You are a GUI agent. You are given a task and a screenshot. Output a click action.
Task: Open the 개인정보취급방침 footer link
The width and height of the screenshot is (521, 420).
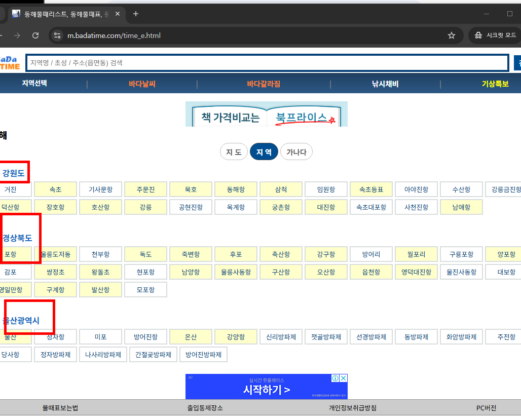[353, 408]
